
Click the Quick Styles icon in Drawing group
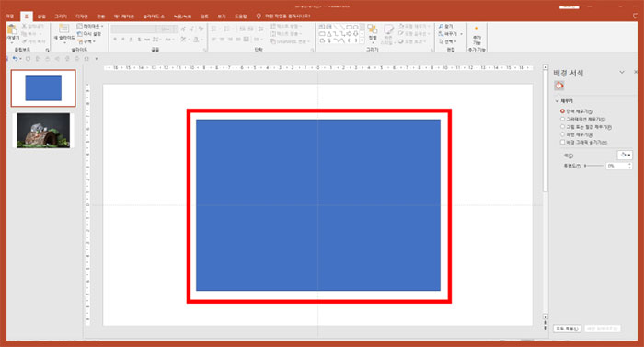[x=388, y=29]
